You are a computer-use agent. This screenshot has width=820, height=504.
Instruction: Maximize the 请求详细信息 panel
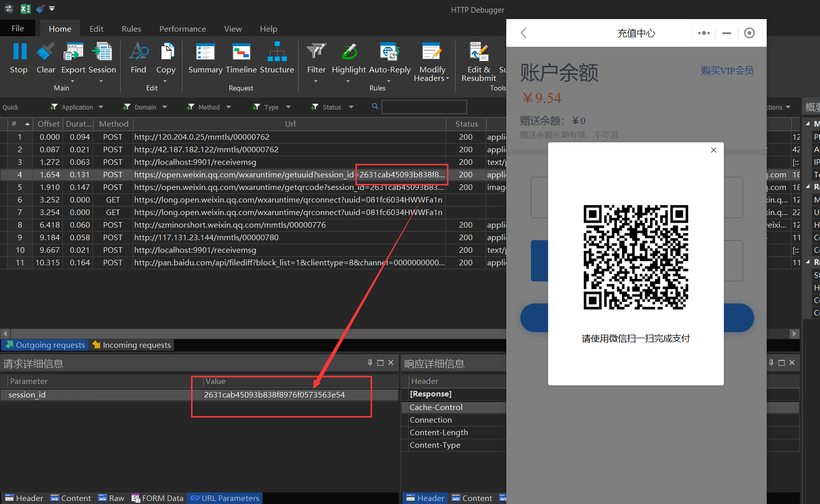381,363
